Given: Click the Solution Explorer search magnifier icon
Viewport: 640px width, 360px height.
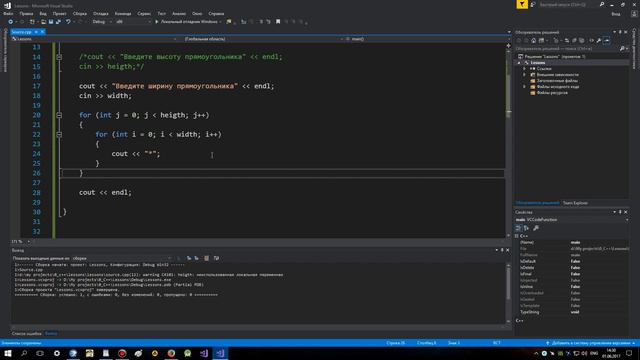Looking at the screenshot, I should click(622, 49).
